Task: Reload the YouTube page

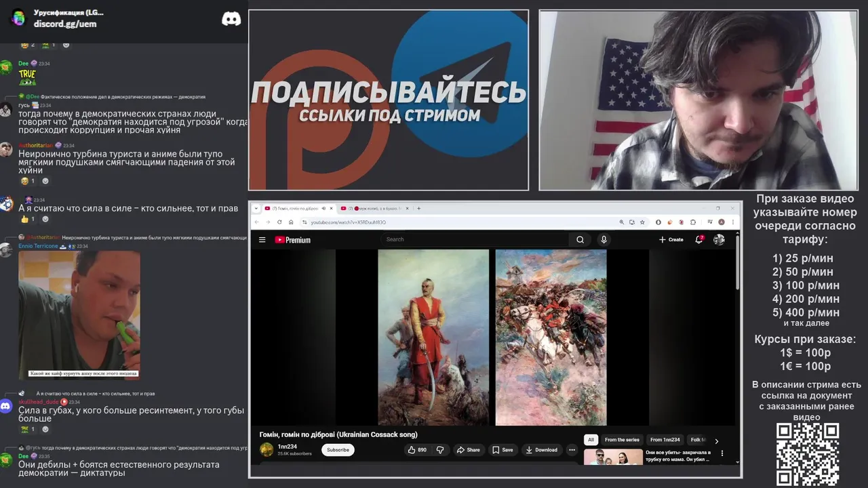Action: coord(279,222)
